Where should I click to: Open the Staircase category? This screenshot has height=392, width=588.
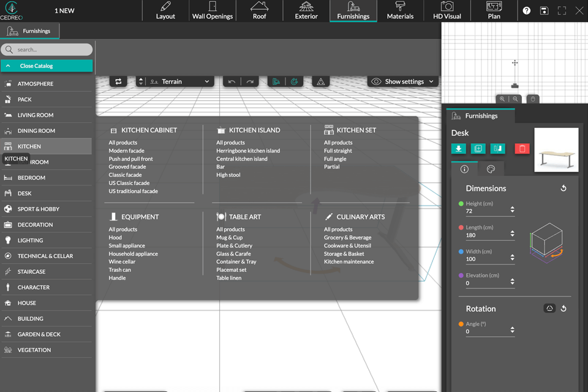pyautogui.click(x=47, y=271)
